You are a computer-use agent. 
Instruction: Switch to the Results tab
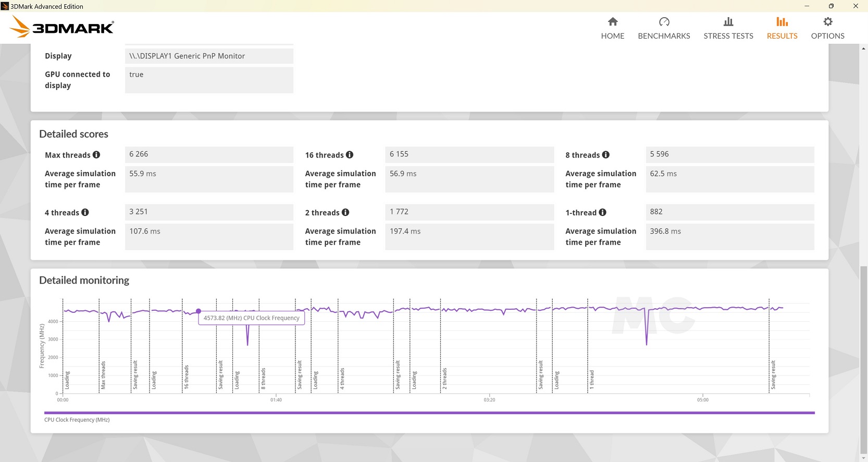click(x=782, y=28)
